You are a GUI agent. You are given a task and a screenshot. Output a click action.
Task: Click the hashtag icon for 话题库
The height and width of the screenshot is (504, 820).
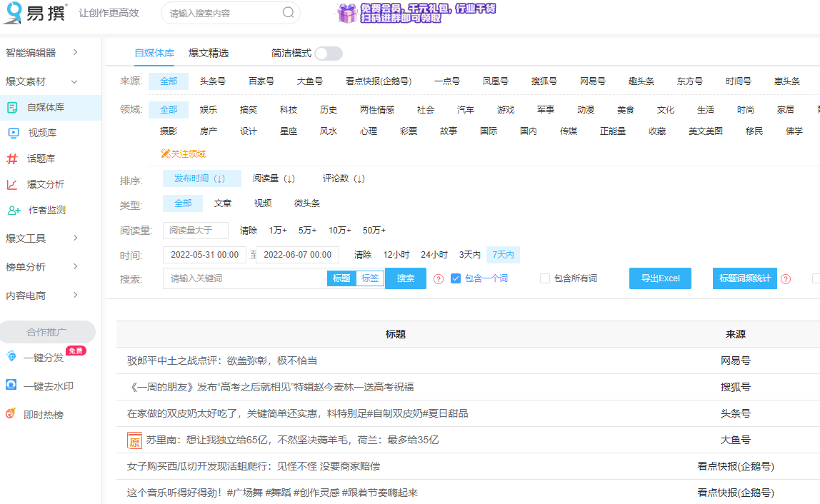pos(12,158)
